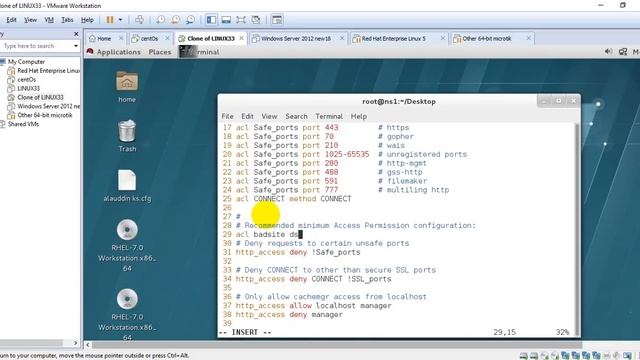
Task: Click line 25 'acl CONNECT method CONNECT' text
Action: click(x=293, y=199)
